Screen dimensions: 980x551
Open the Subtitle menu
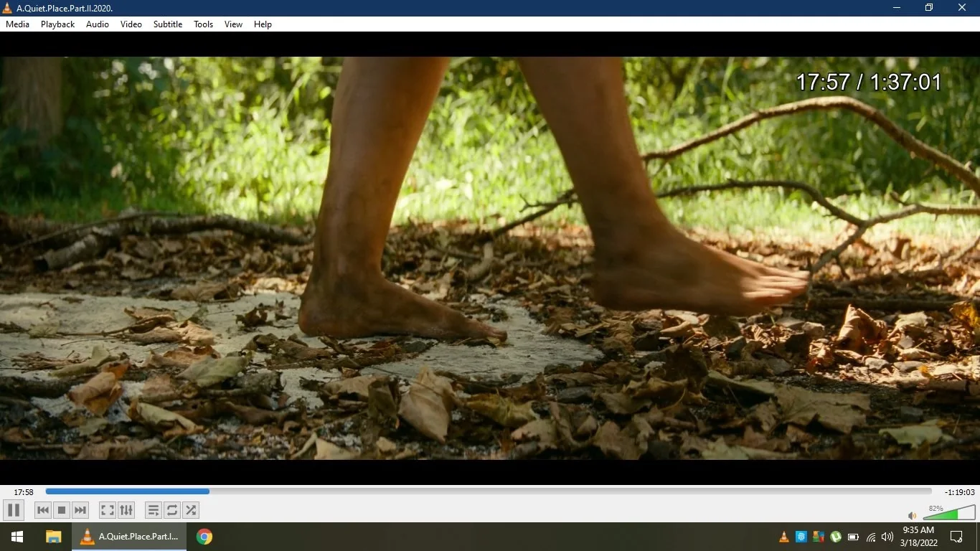168,24
